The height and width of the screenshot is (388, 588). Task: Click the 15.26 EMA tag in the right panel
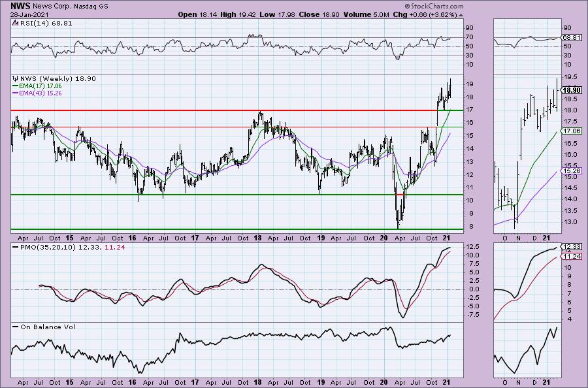[x=572, y=170]
